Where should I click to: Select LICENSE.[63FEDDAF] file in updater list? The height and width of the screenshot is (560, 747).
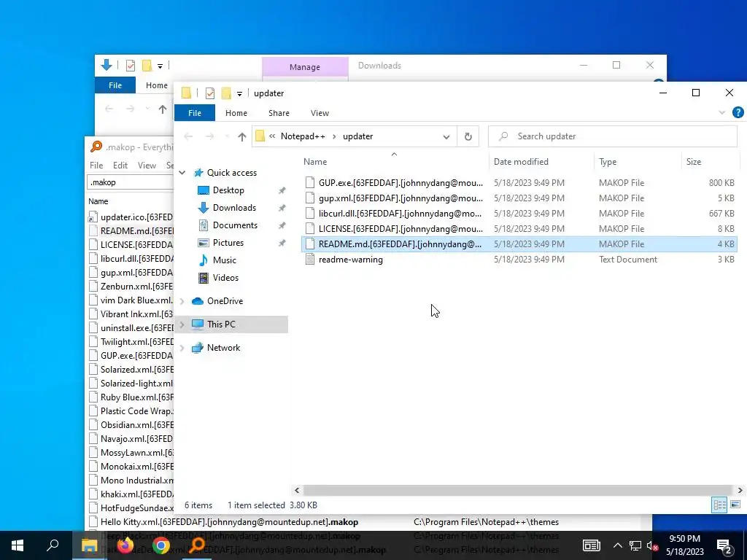click(x=519, y=228)
